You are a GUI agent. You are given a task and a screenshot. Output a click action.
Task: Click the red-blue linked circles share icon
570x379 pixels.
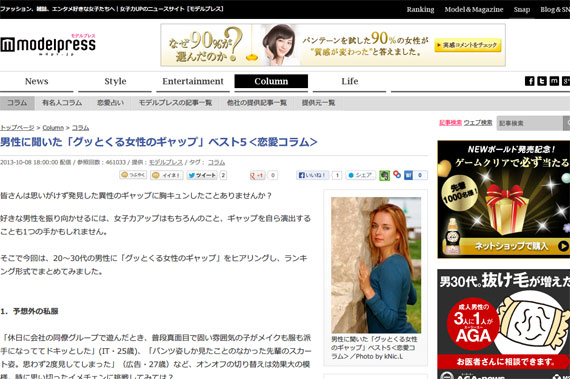point(397,175)
